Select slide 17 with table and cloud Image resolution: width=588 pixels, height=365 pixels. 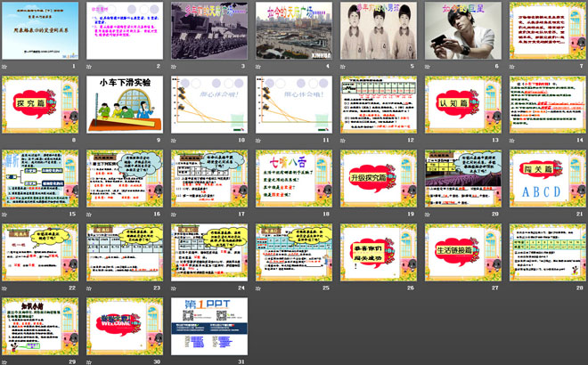[x=209, y=178]
